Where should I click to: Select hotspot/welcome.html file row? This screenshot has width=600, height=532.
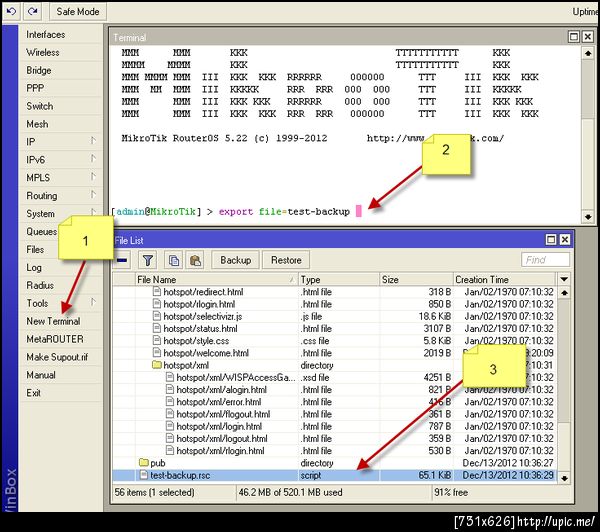click(335, 353)
